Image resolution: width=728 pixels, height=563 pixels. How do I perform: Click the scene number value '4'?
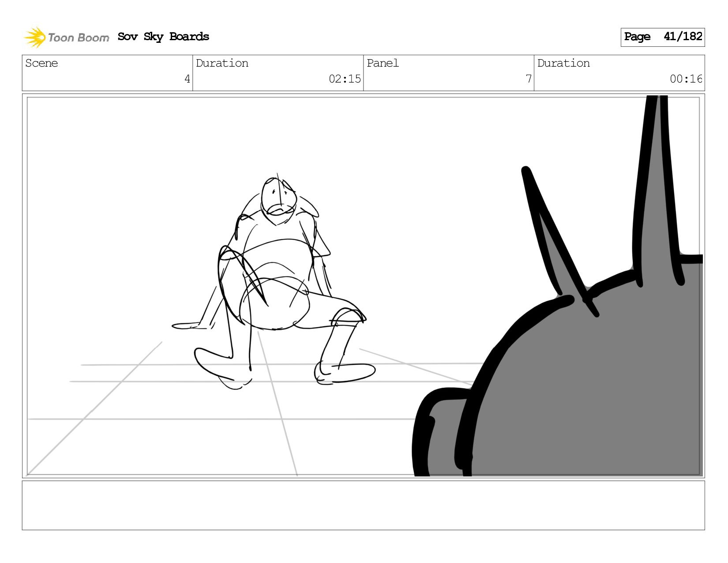[187, 79]
